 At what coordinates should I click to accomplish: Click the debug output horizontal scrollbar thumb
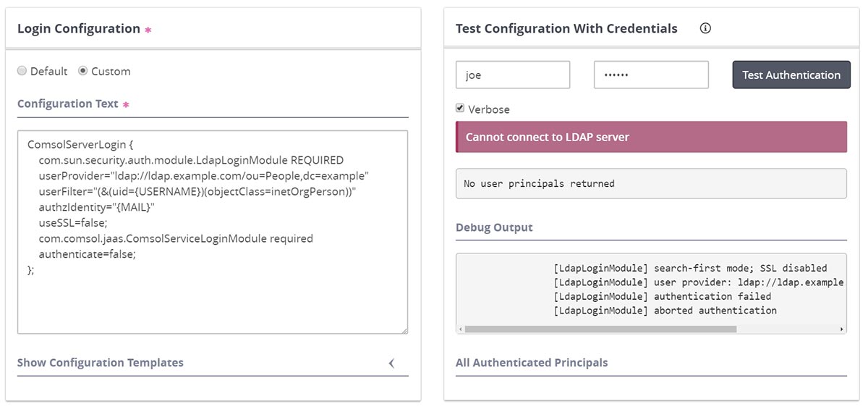pyautogui.click(x=600, y=329)
